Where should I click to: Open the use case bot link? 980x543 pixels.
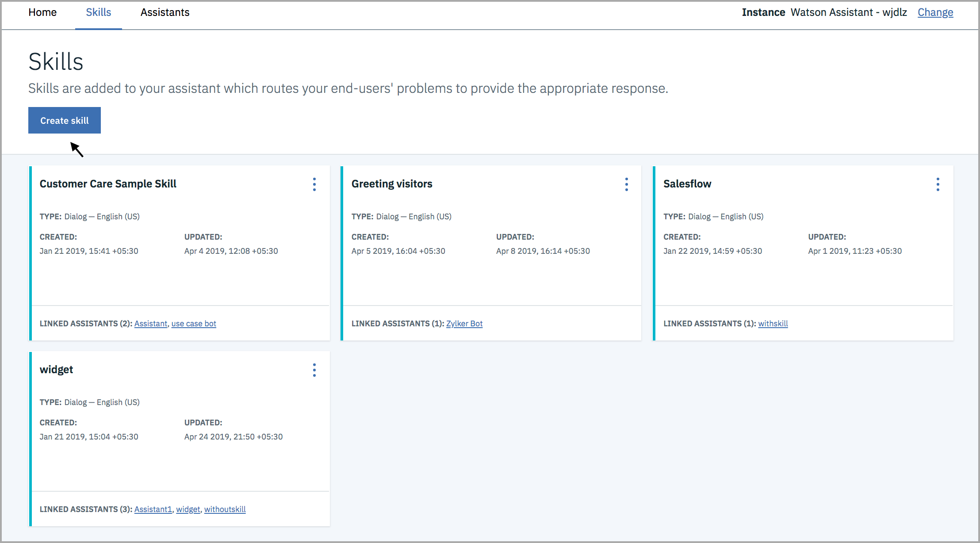coord(194,323)
